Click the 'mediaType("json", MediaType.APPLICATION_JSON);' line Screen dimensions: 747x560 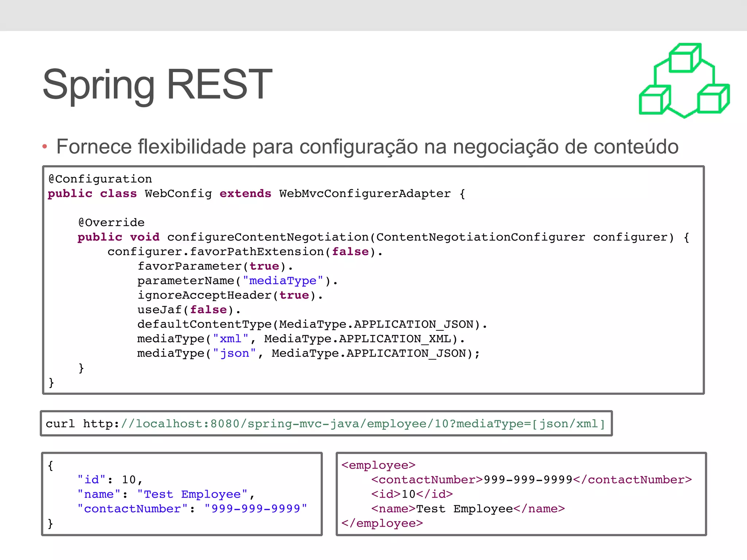tap(309, 354)
